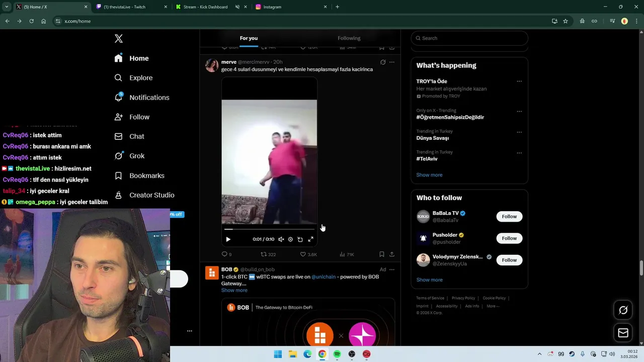This screenshot has height=362, width=644.
Task: Open options for the TROY'la Öde trend
Action: (x=519, y=81)
